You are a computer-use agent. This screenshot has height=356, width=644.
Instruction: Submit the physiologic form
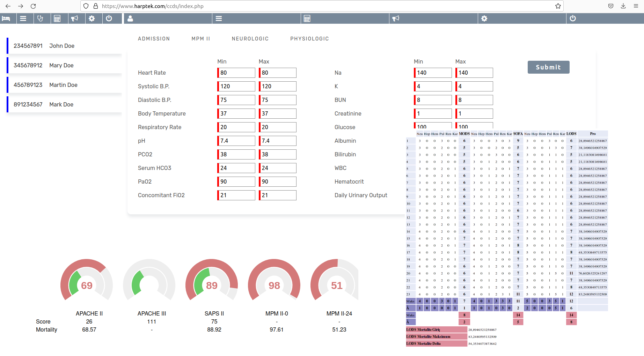[x=549, y=67]
